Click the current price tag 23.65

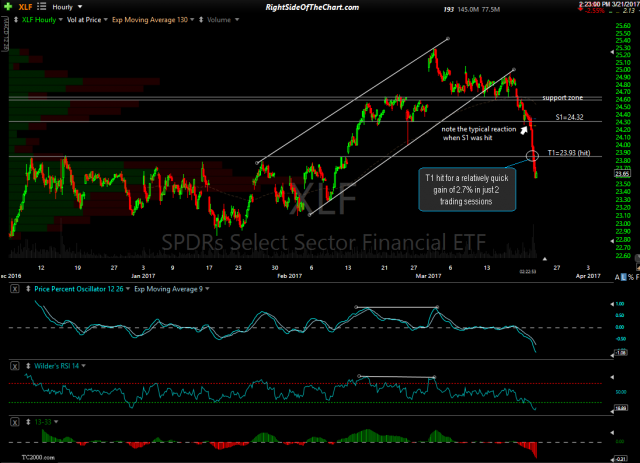coord(622,174)
